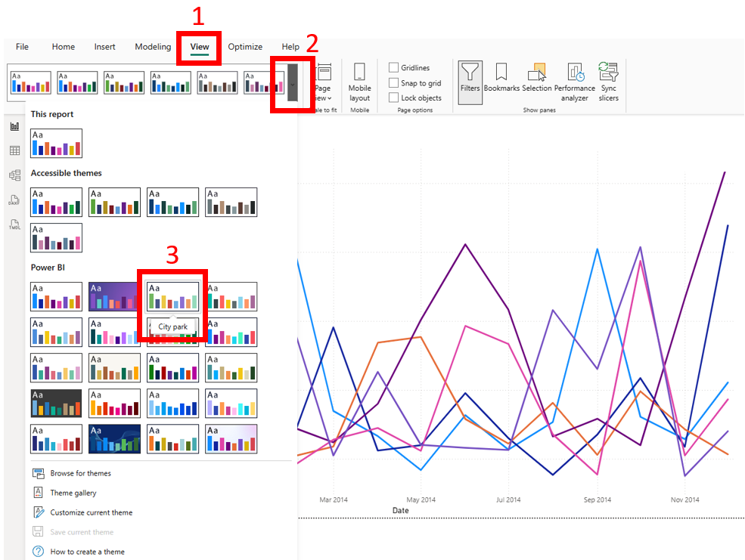The height and width of the screenshot is (560, 745).
Task: Open the Theme gallery
Action: pos(73,493)
